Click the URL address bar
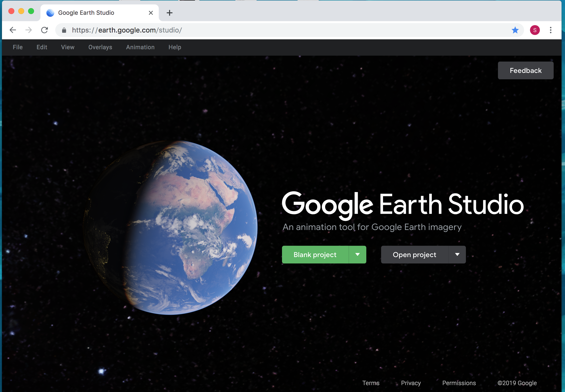 point(271,30)
